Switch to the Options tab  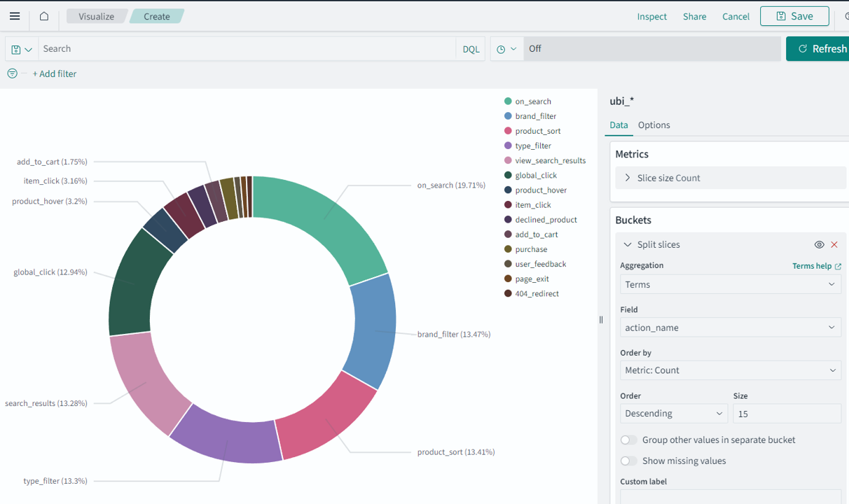(x=654, y=125)
